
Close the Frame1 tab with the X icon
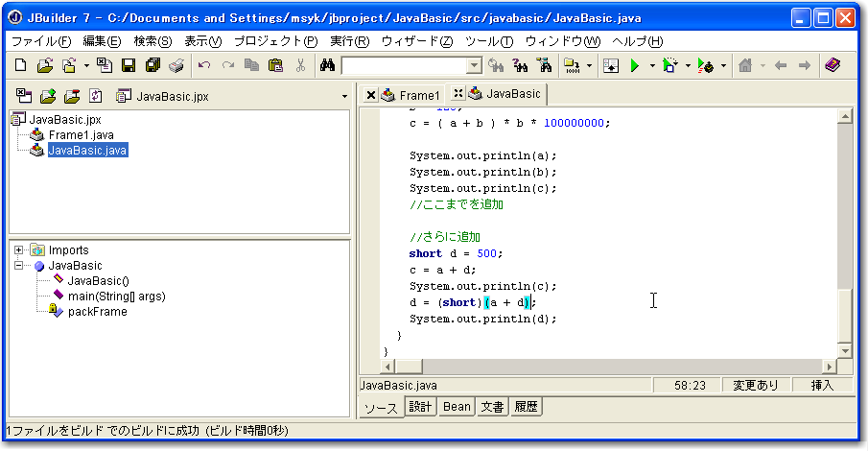point(370,95)
